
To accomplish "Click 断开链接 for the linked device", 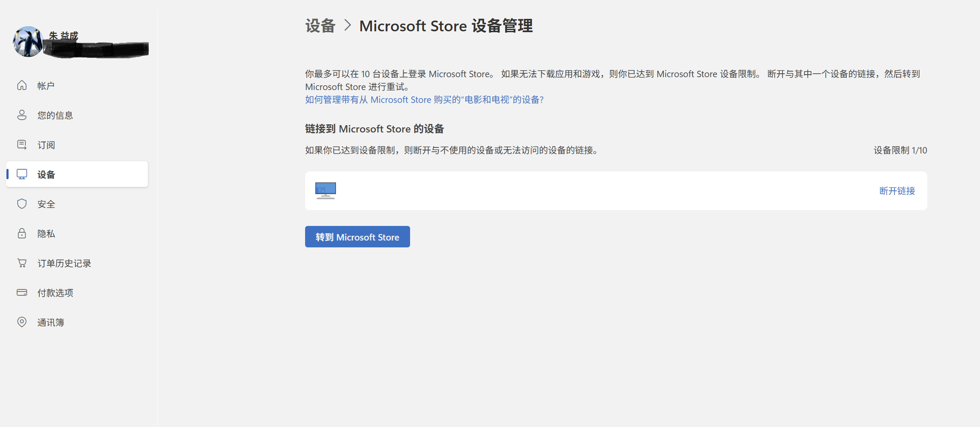I will [x=897, y=191].
